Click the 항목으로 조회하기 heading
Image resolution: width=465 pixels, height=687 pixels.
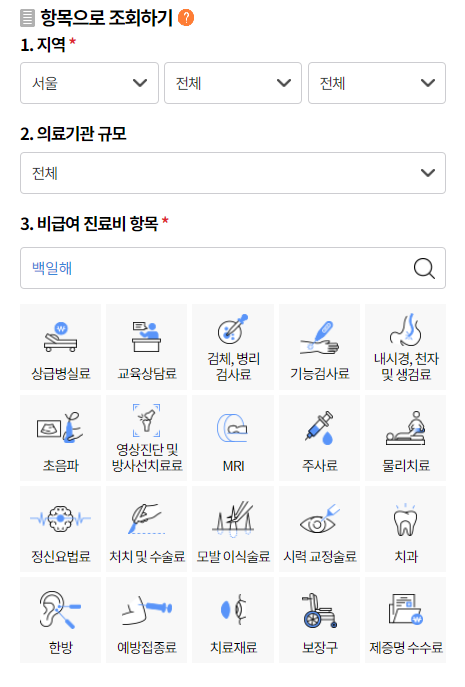point(106,18)
